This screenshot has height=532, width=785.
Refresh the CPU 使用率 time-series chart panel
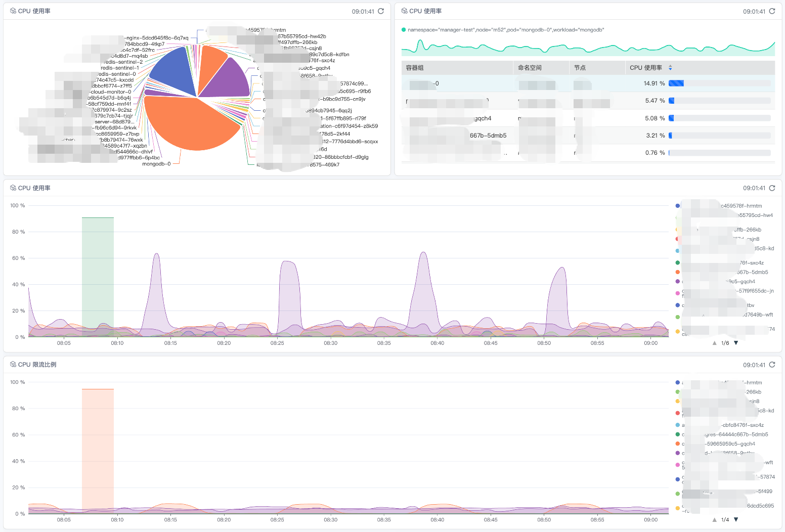pos(772,188)
